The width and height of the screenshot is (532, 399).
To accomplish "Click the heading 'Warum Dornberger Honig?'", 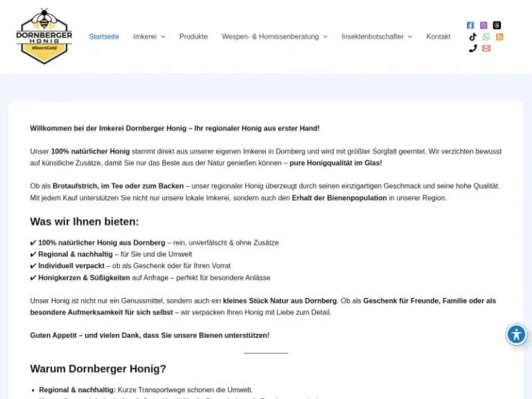I will click(x=98, y=369).
